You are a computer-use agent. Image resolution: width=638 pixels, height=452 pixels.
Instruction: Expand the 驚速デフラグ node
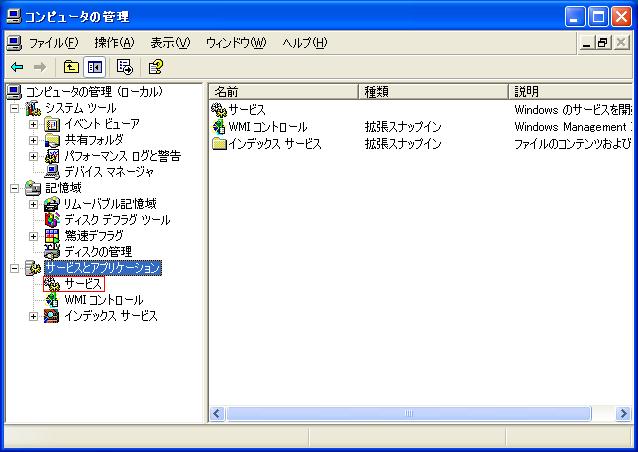point(33,236)
